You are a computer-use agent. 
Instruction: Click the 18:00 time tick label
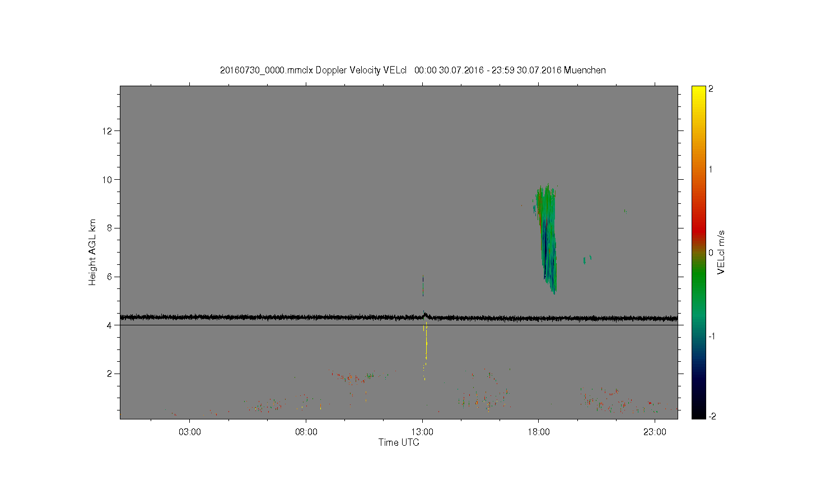click(539, 432)
